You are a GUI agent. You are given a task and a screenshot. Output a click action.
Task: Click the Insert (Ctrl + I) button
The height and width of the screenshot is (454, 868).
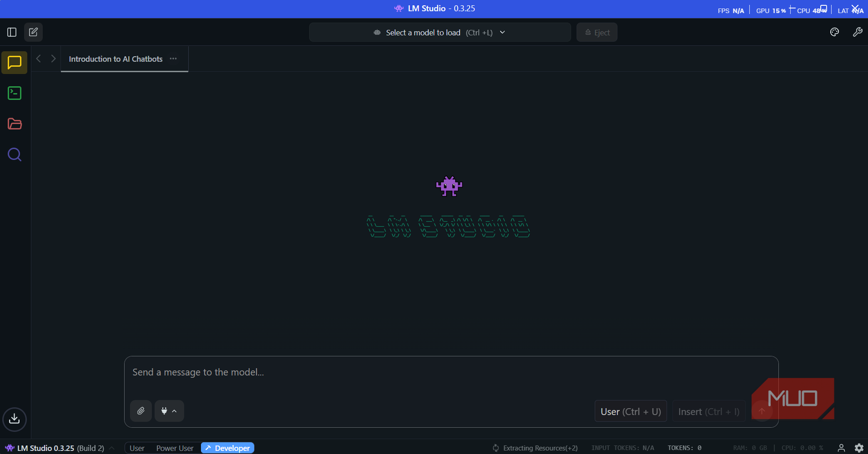[x=709, y=411]
